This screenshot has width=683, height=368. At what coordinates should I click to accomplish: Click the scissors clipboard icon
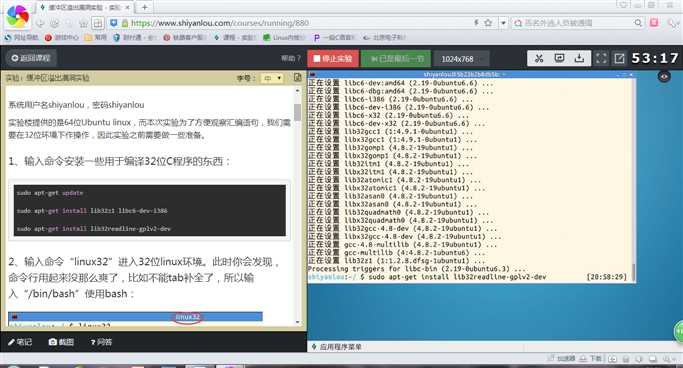539,58
